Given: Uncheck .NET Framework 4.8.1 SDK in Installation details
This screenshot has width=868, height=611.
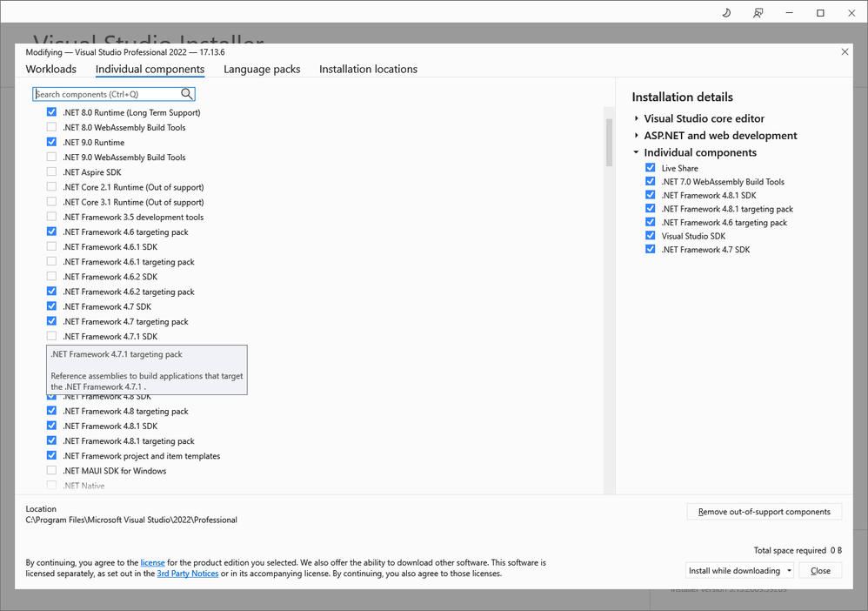Looking at the screenshot, I should click(x=651, y=195).
